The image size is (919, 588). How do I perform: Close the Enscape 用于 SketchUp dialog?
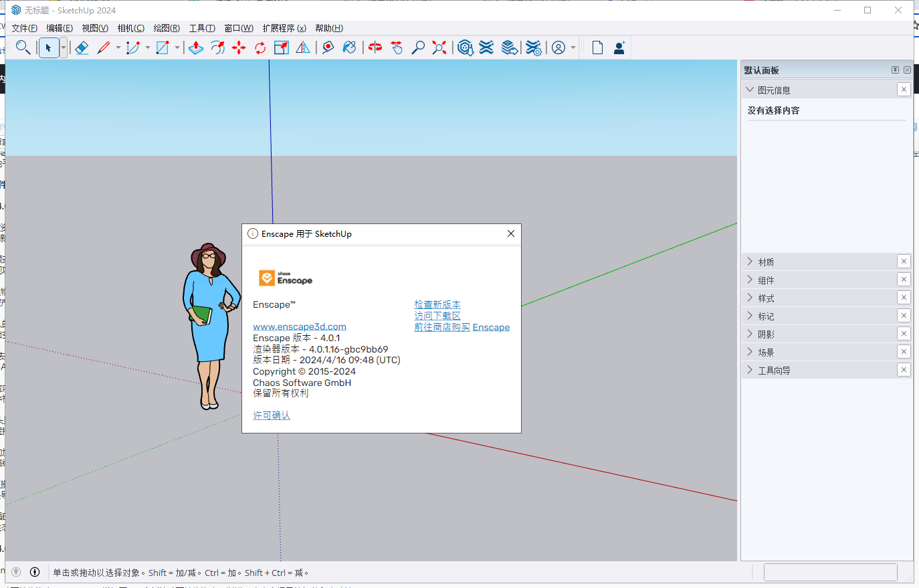[x=511, y=233]
